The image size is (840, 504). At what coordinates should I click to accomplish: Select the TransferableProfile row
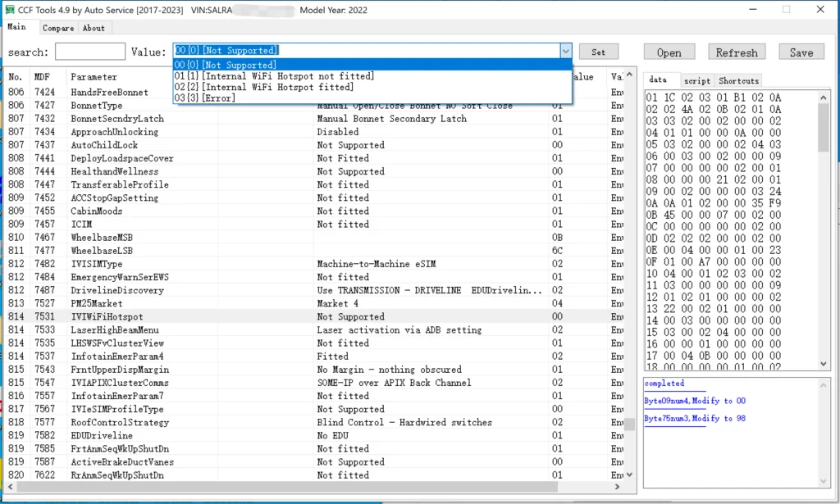(315, 184)
